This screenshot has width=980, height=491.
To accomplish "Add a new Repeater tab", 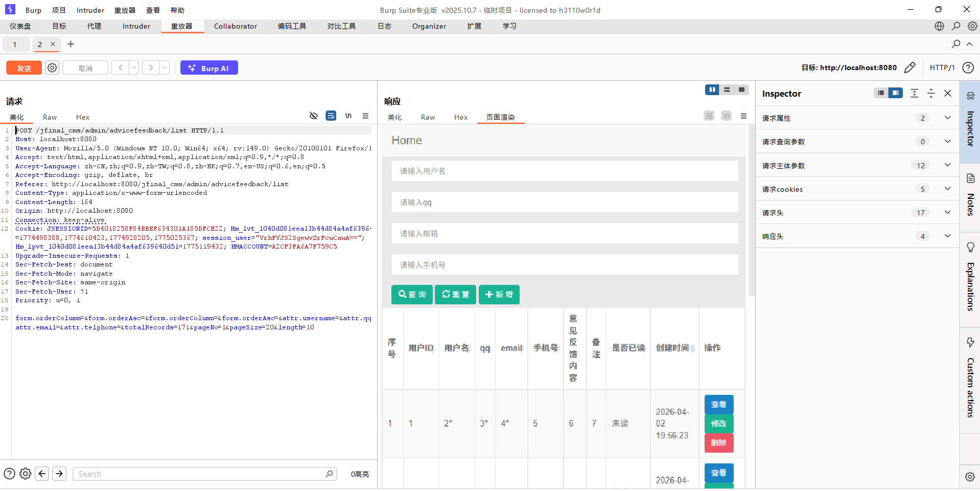I will point(71,44).
